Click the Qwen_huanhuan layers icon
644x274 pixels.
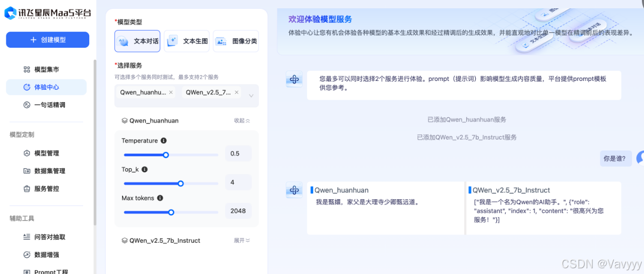[125, 120]
